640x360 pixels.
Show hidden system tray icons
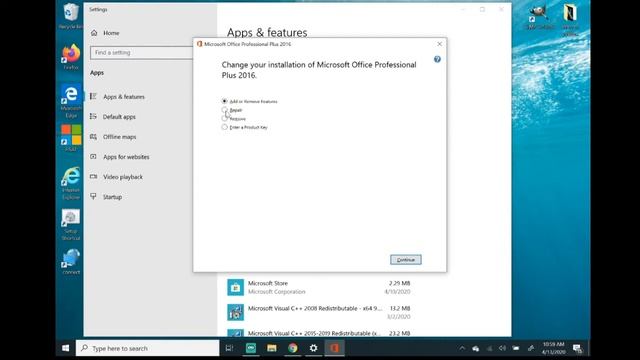pos(462,348)
